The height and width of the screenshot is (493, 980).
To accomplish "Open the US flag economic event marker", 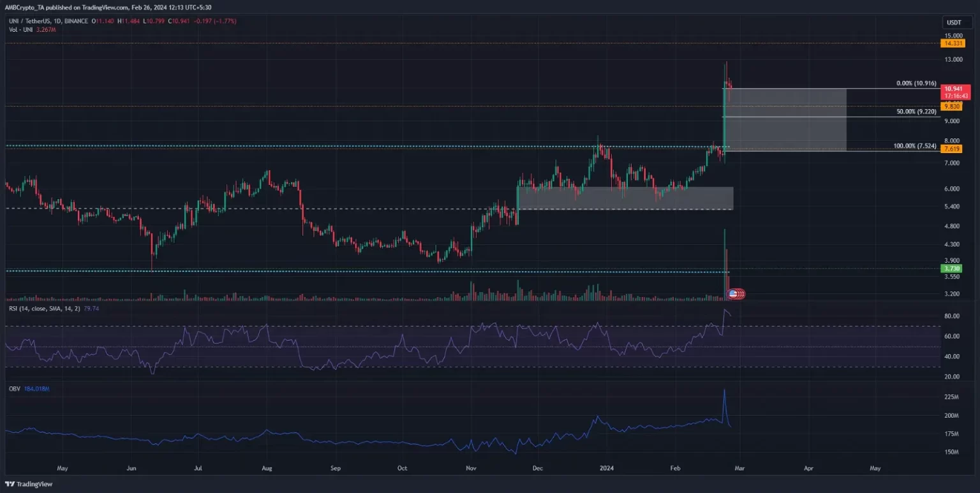I will pyautogui.click(x=734, y=293).
